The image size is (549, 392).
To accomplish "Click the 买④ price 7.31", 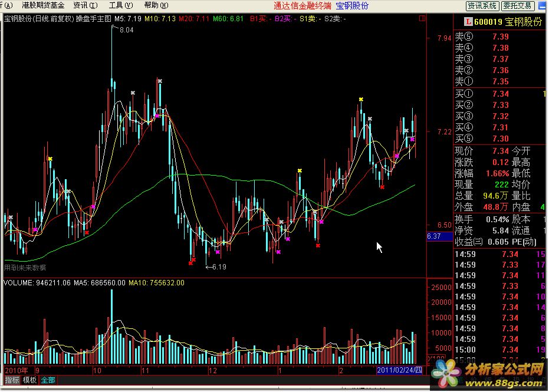I will [500, 127].
